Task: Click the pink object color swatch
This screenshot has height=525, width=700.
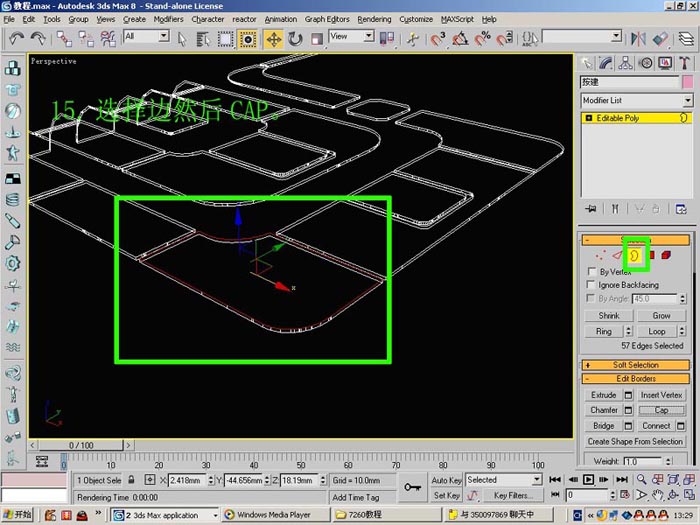Action: pos(688,82)
